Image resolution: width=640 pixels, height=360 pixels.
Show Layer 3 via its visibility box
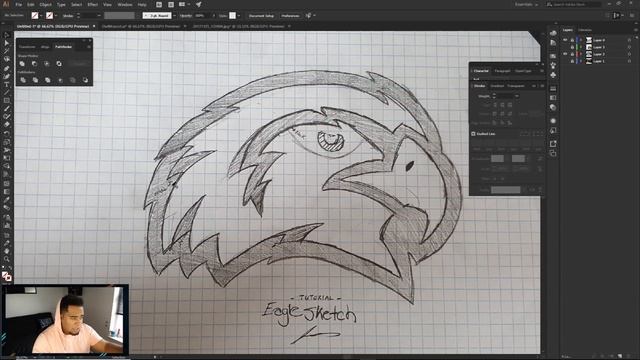565,47
